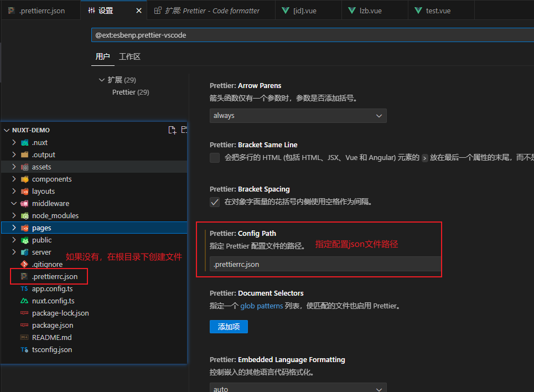This screenshot has width=534, height=392.
Task: Expand the assets folder chevron
Action: pos(14,167)
